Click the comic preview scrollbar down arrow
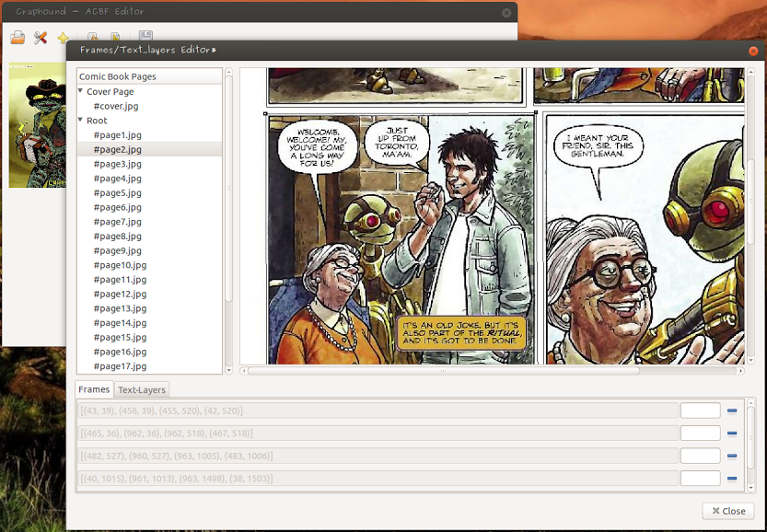Viewport: 767px width, 532px height. point(751,361)
